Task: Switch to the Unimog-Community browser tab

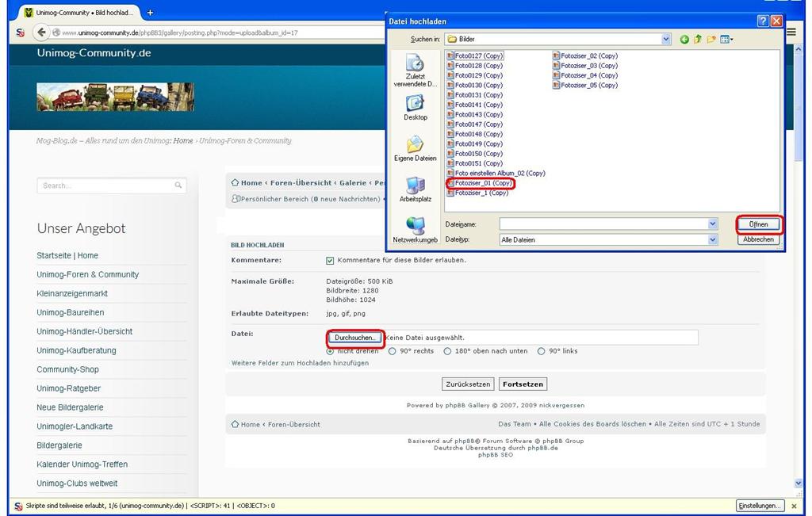Action: [79, 13]
